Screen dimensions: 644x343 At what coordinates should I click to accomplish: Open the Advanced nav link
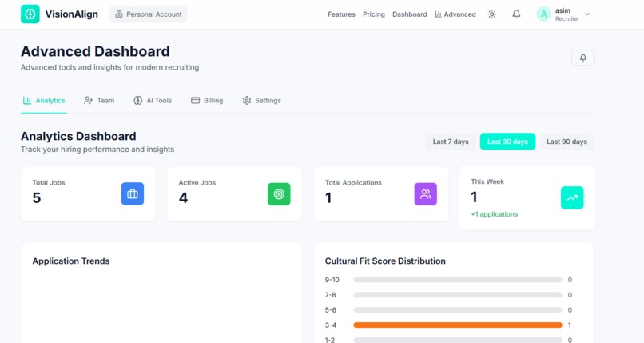(x=455, y=14)
